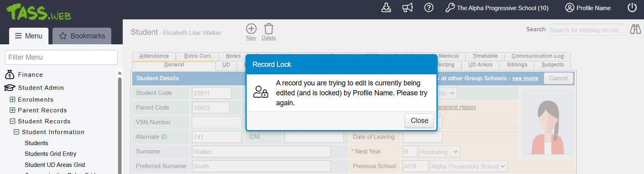
Task: Collapse the Student Information node
Action: (x=17, y=132)
